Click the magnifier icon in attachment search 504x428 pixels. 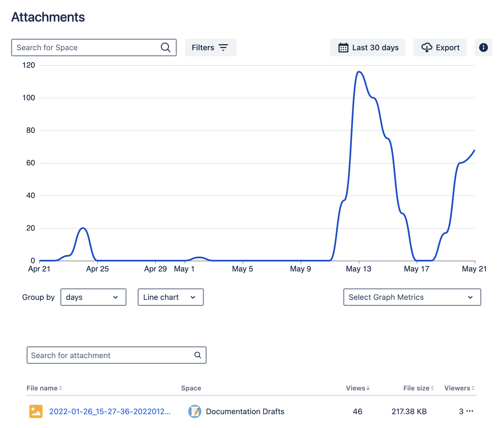[198, 355]
